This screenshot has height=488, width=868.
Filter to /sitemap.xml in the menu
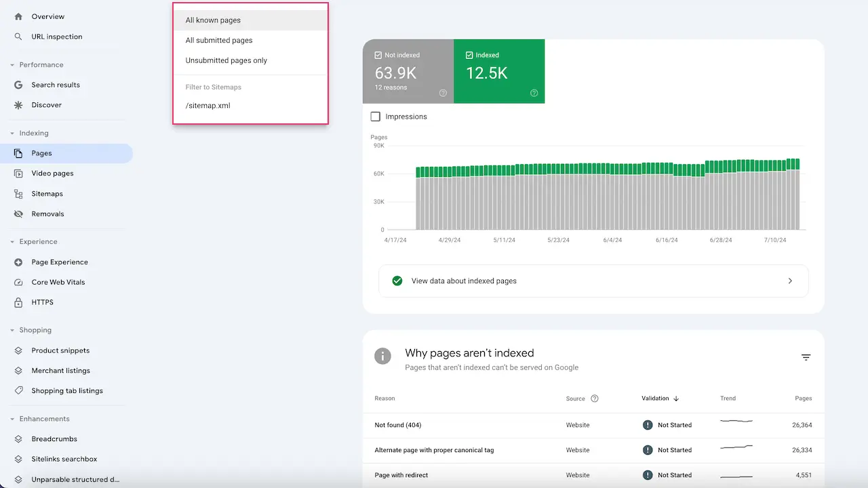click(208, 105)
